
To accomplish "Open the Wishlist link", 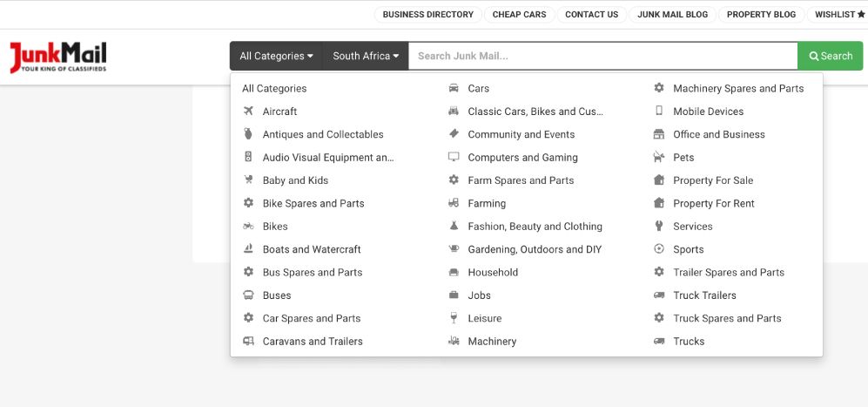I will (x=838, y=15).
